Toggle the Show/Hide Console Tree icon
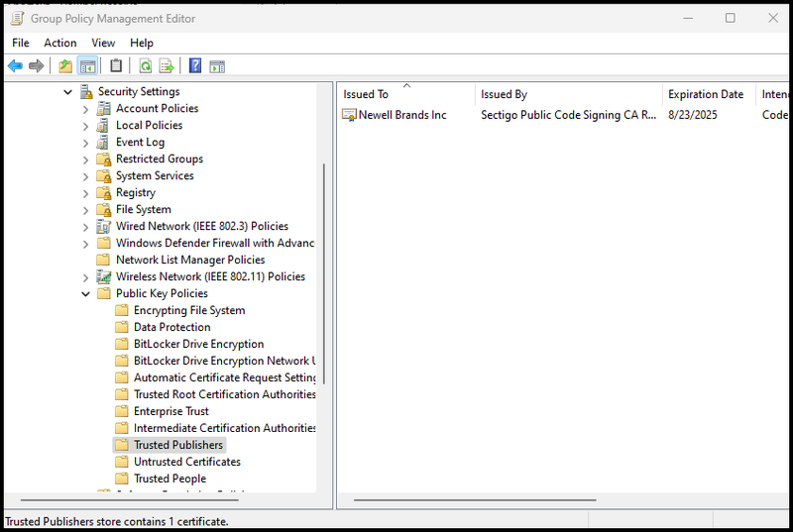The image size is (793, 532). [87, 66]
